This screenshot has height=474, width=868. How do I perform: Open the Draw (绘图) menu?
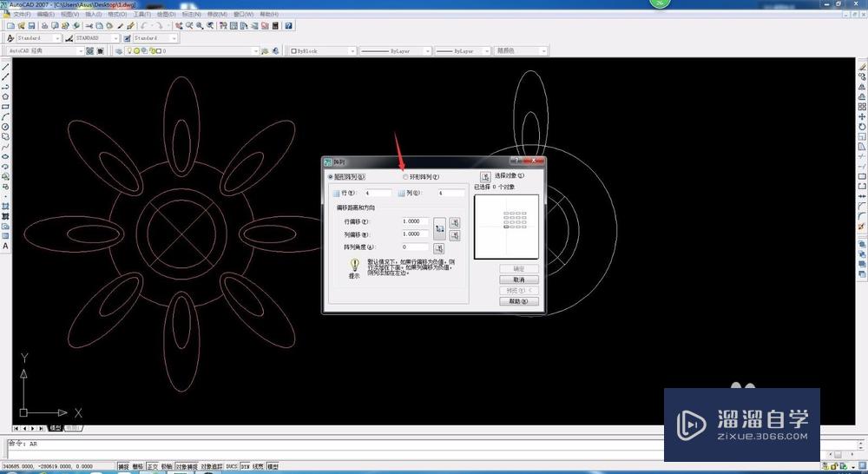tap(166, 14)
